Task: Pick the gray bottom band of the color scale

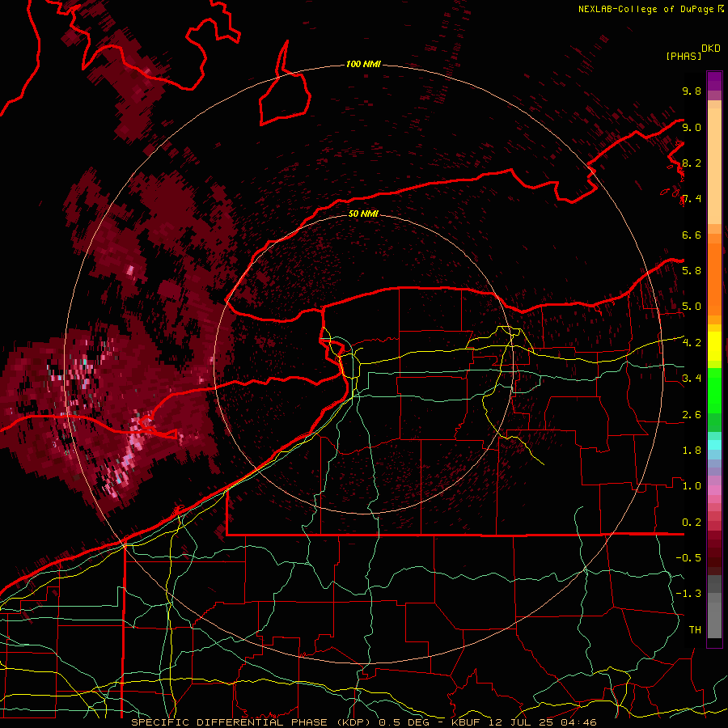Action: (714, 617)
